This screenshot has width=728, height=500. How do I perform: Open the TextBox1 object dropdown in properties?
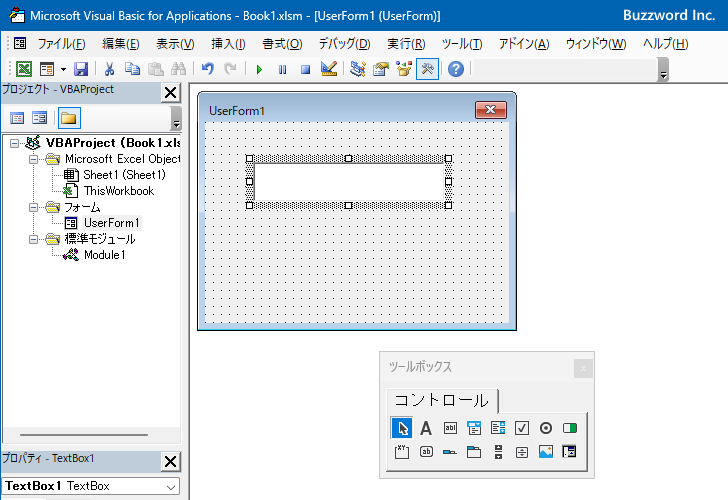(x=171, y=487)
